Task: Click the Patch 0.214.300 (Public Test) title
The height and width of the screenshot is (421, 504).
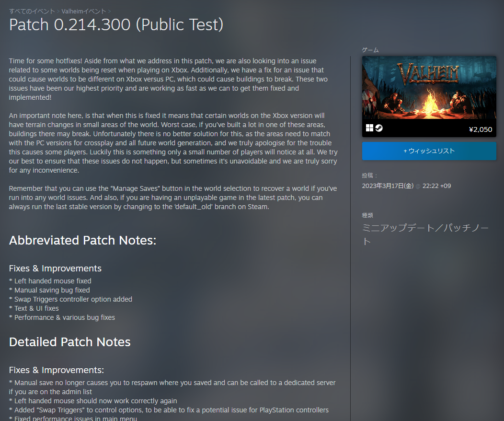Action: coord(116,25)
